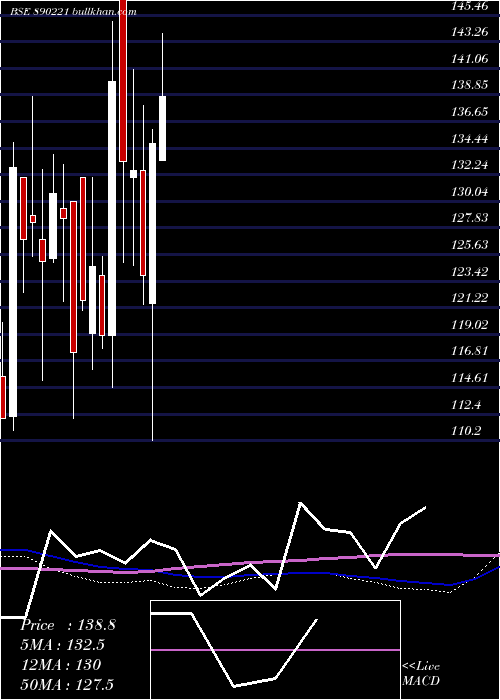Viewport: 500px width, 700px height.
Task: Click the 123.42 price axis label
Action: coord(471,271)
